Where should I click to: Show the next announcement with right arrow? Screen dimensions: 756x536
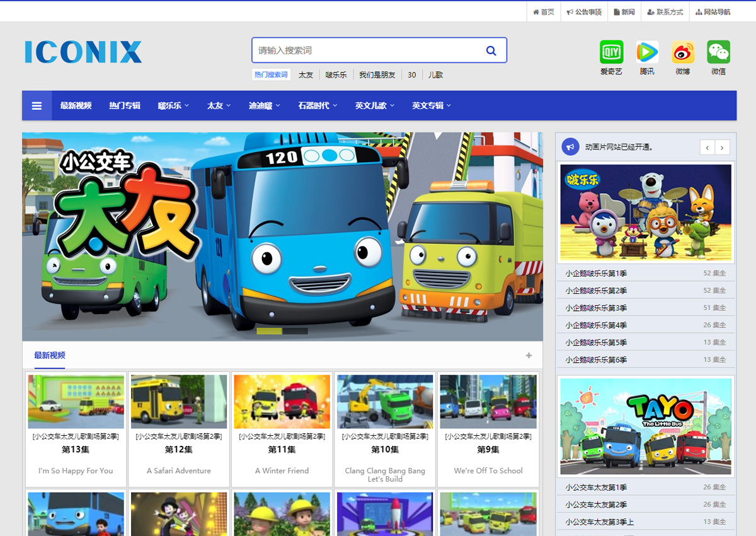coord(723,148)
